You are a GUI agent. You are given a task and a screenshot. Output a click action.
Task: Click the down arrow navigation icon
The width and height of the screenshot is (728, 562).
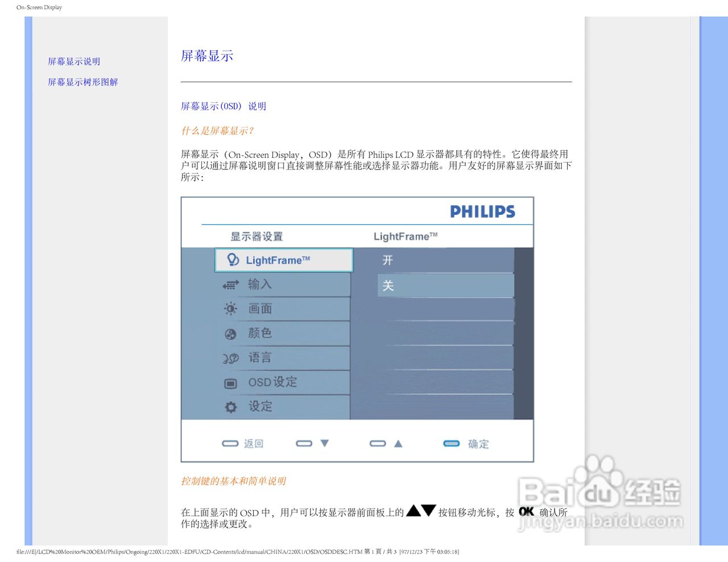[x=324, y=443]
